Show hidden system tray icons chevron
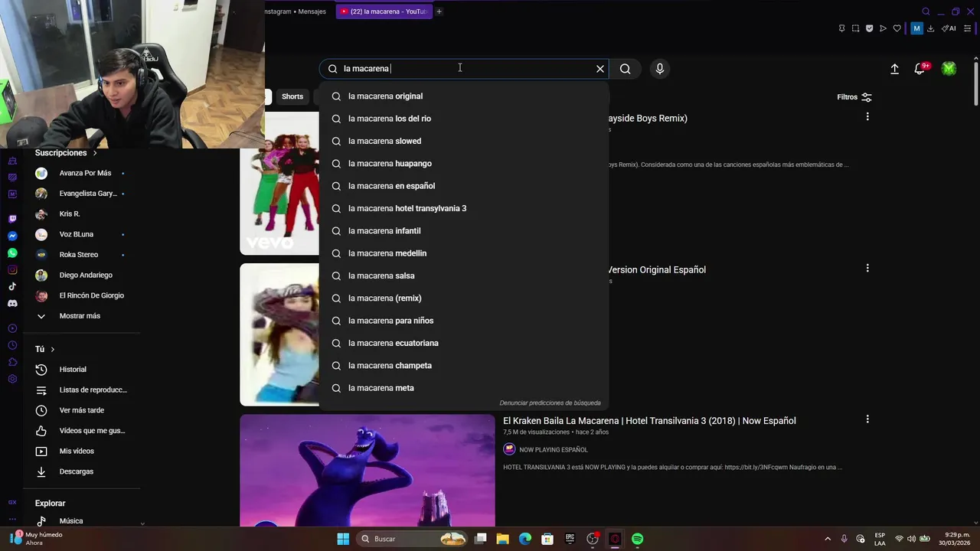Viewport: 980px width, 551px height. (x=828, y=539)
